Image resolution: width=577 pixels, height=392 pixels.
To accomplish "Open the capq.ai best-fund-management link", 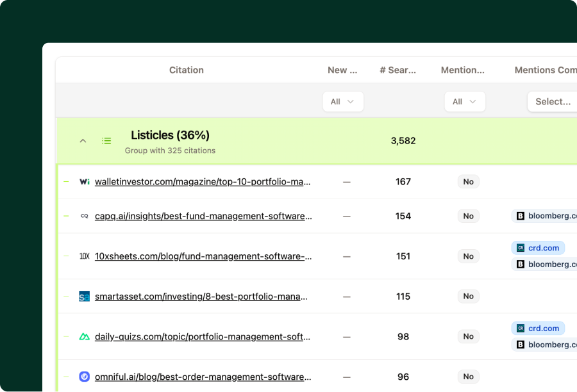I will [203, 216].
